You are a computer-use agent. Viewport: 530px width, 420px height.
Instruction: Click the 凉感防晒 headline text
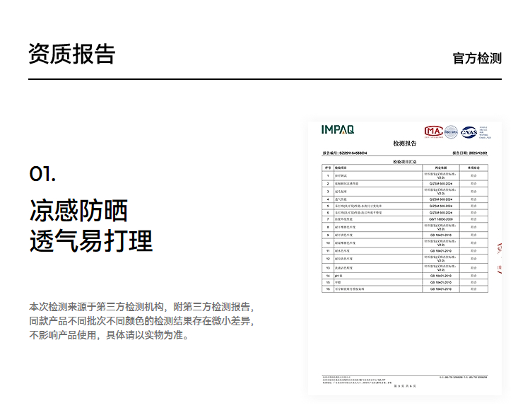click(78, 210)
